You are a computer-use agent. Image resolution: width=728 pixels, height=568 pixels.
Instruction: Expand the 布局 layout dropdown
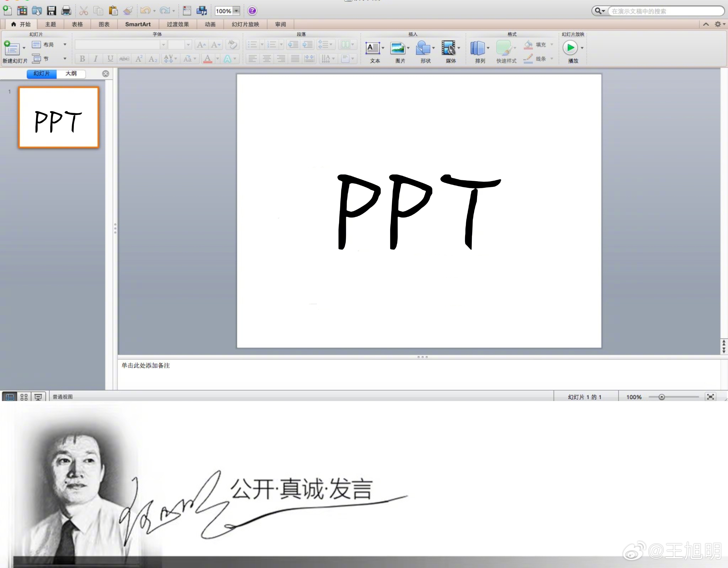click(65, 44)
